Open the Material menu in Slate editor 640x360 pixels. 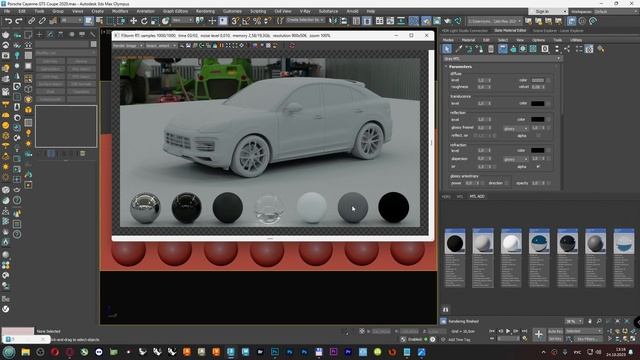[468, 40]
